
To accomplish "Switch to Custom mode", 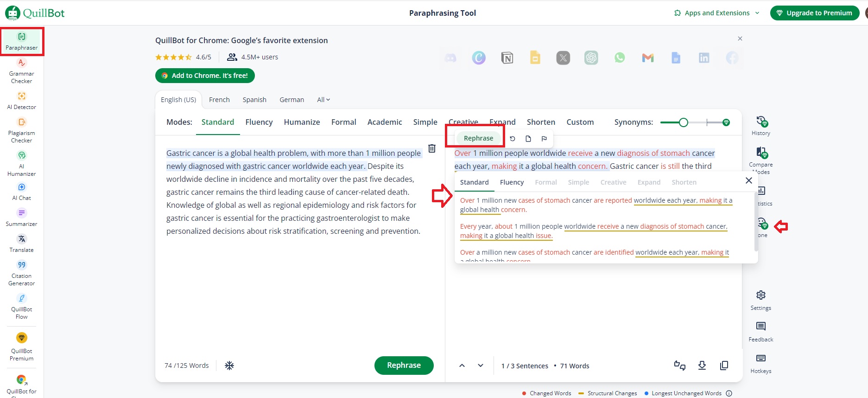I will 580,122.
